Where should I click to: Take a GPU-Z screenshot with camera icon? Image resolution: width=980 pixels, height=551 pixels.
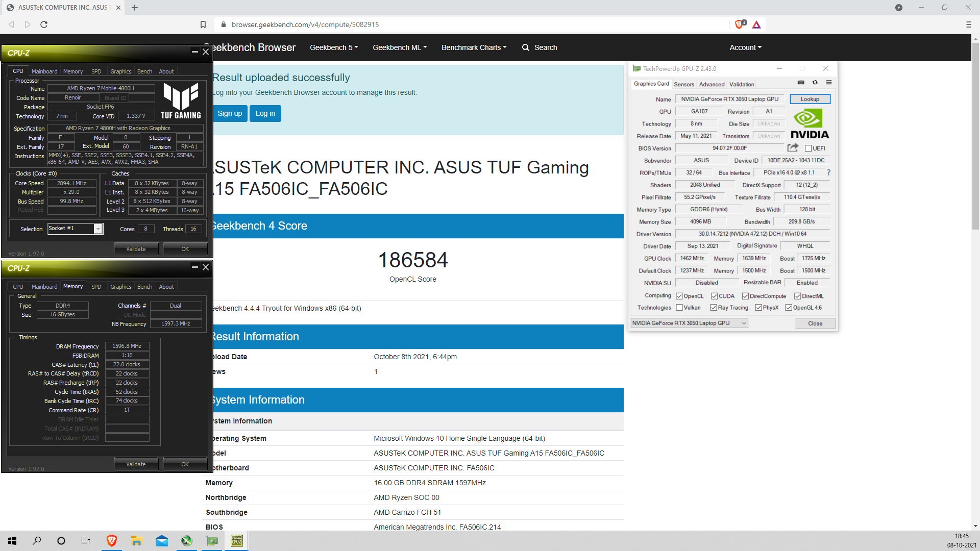(x=801, y=83)
